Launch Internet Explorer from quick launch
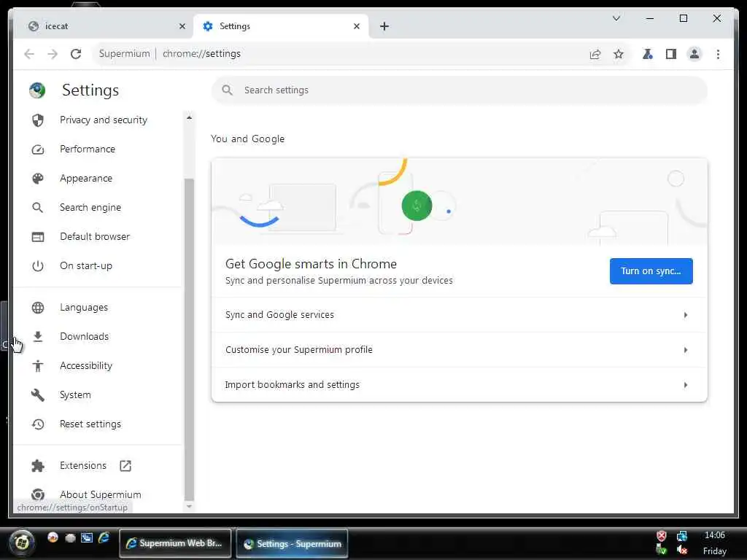747x560 pixels. pyautogui.click(x=104, y=538)
